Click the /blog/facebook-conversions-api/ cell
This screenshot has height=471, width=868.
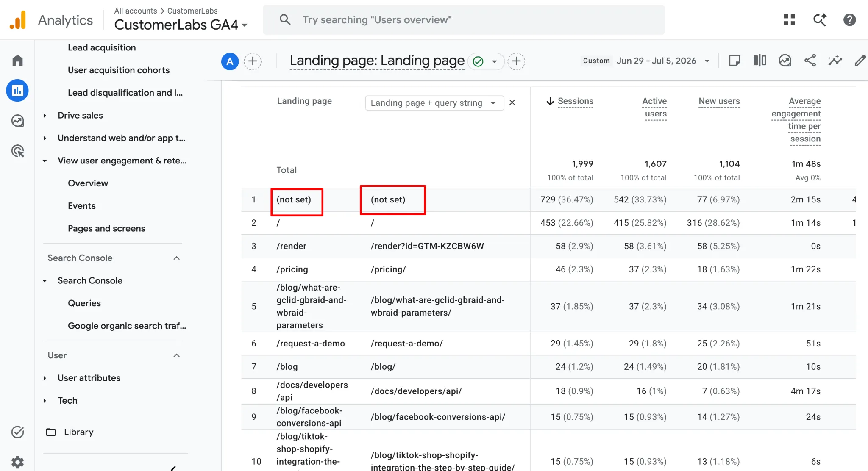click(438, 417)
